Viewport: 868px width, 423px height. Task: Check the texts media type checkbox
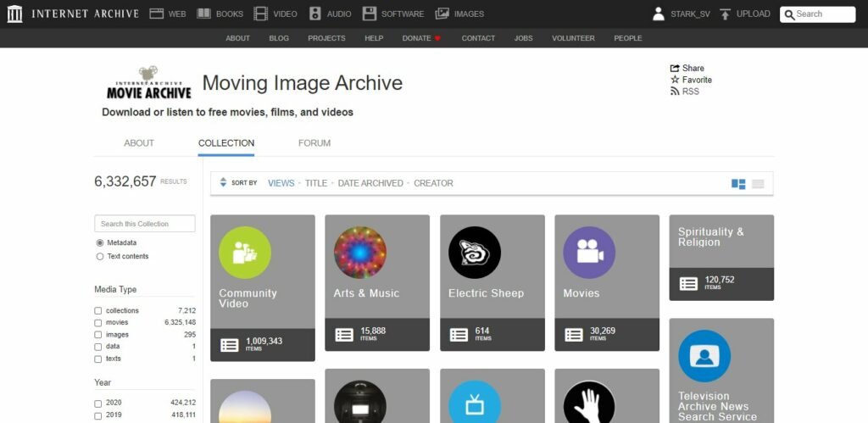(98, 359)
